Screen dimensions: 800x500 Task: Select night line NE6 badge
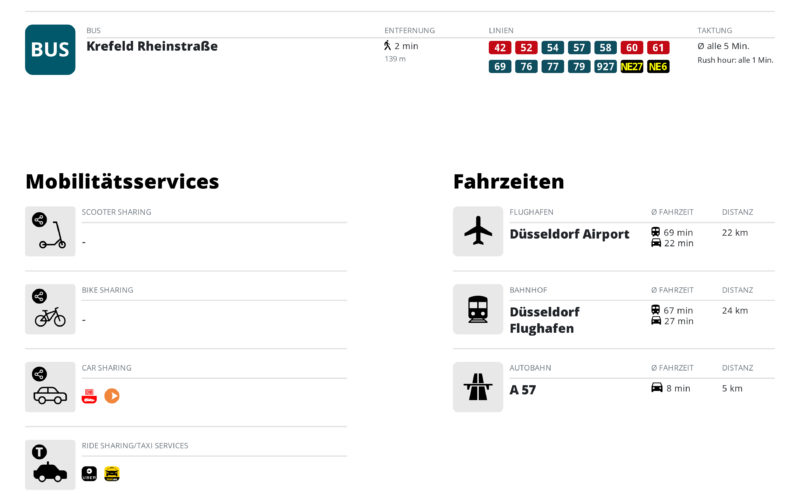(x=658, y=67)
